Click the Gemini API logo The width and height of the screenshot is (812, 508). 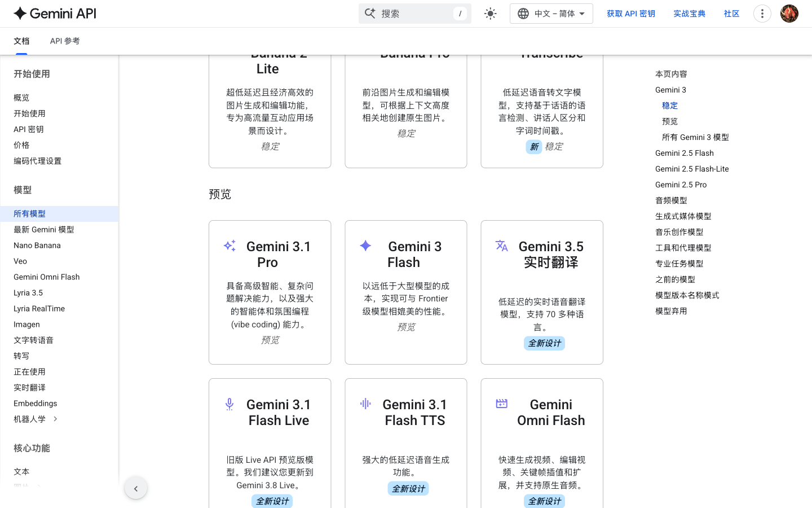(x=55, y=14)
